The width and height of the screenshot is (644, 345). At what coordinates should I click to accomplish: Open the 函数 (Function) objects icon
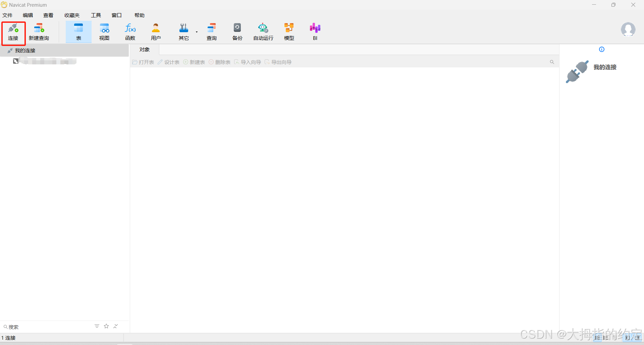point(130,32)
